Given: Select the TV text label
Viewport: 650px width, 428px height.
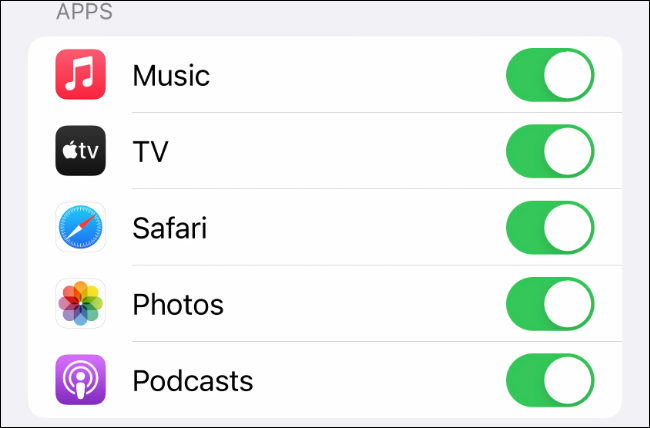Looking at the screenshot, I should pyautogui.click(x=150, y=151).
